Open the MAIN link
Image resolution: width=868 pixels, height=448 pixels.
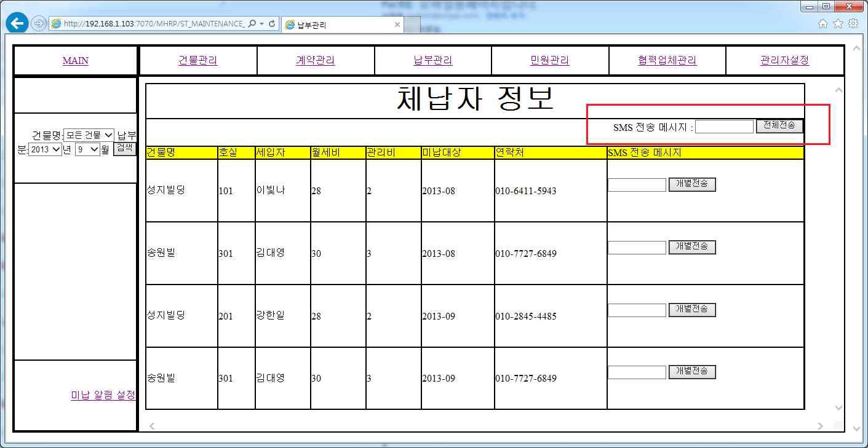pos(76,61)
